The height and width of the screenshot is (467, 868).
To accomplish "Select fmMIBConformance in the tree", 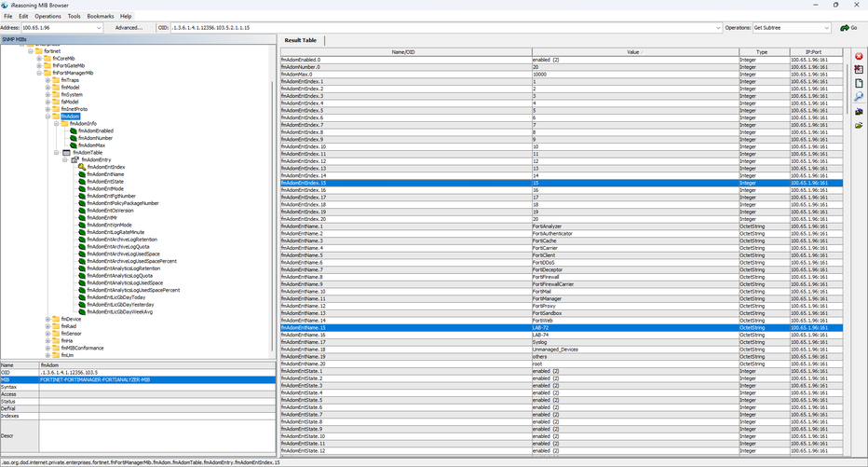I will pos(82,348).
